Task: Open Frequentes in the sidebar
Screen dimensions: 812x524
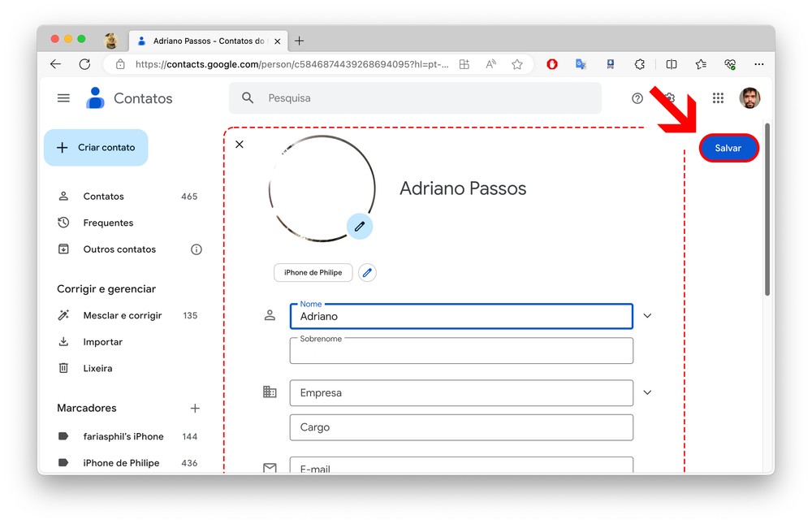Action: tap(108, 223)
